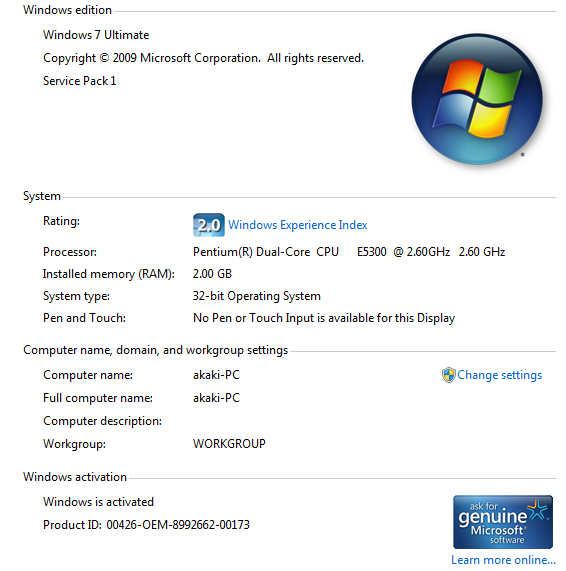Click the Windows 7 Ultimate edition text
Image resolution: width=566 pixels, height=571 pixels.
[96, 35]
